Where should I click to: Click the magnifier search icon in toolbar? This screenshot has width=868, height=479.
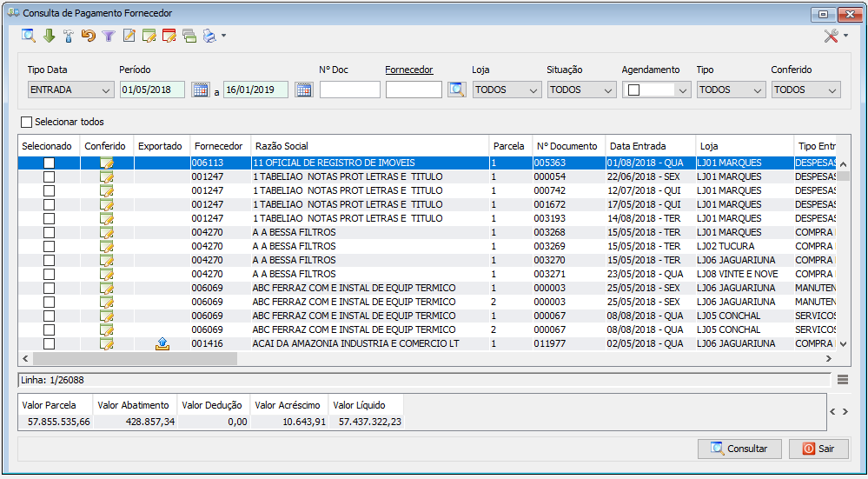[29, 36]
